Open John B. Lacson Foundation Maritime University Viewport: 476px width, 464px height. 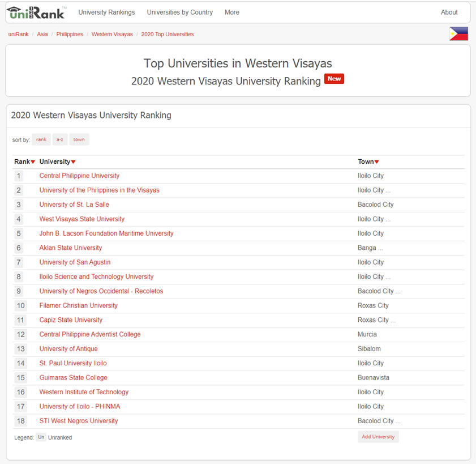click(106, 233)
